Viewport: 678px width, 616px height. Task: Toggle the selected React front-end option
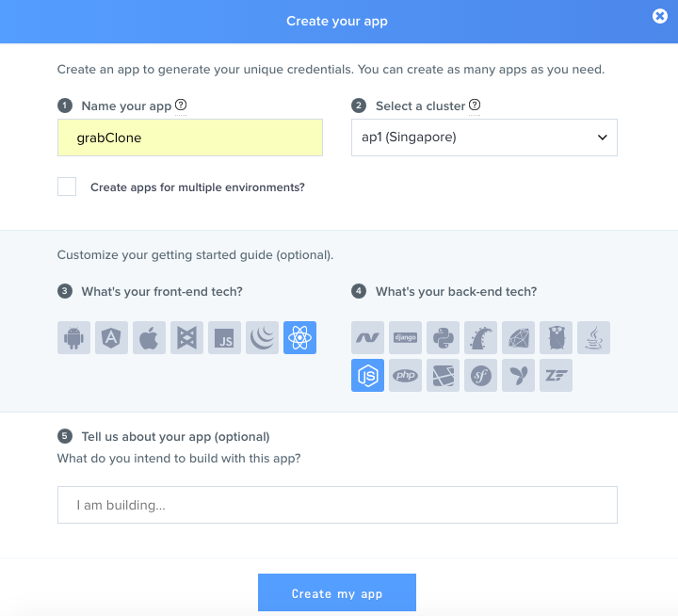point(299,337)
